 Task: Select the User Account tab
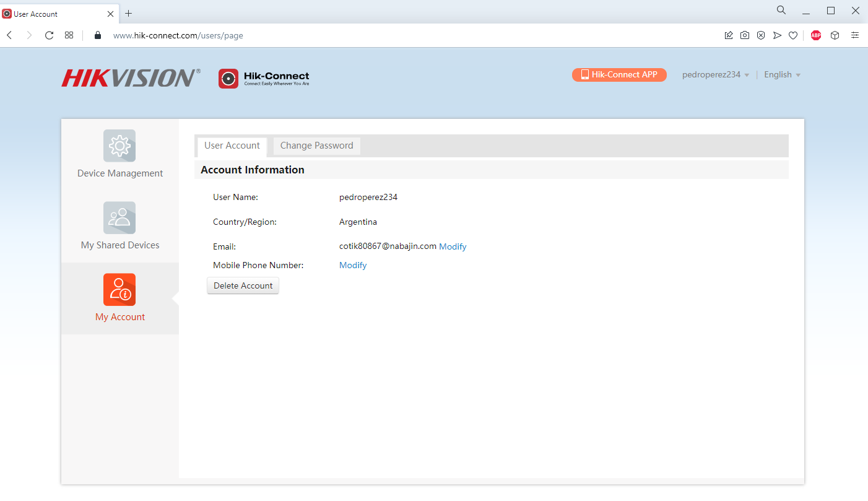click(232, 146)
